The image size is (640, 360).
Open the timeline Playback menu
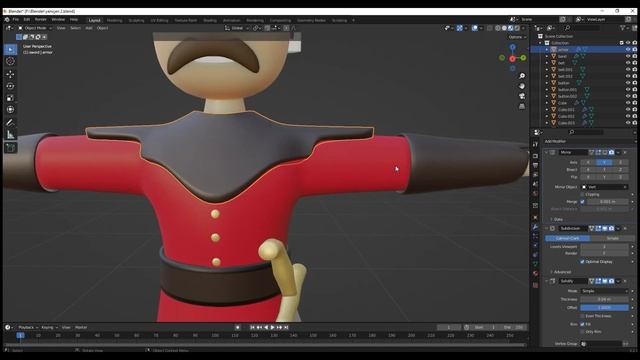point(28,327)
